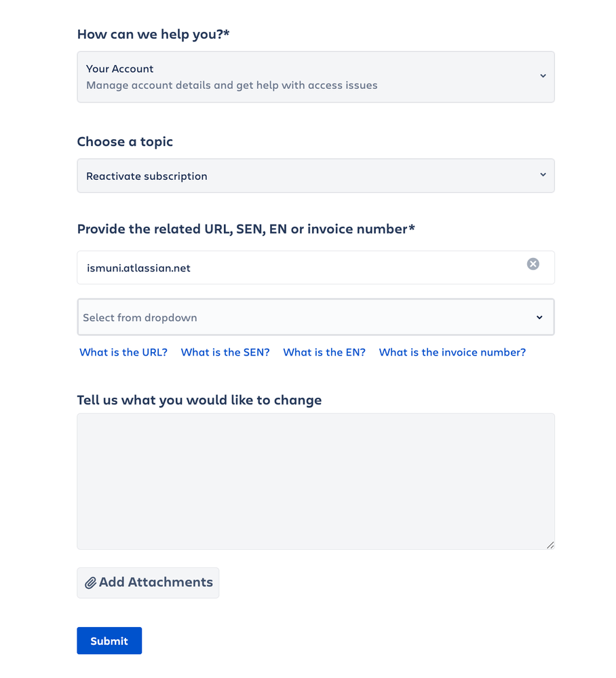Screen dimensions: 616x678
Task: Click the resize handle on the text area
Action: pos(550,544)
